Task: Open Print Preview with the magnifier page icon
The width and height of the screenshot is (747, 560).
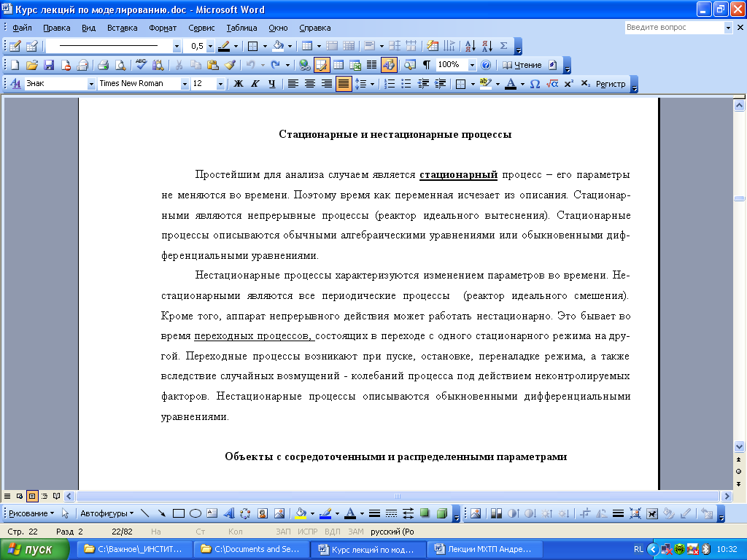Action: click(x=120, y=65)
